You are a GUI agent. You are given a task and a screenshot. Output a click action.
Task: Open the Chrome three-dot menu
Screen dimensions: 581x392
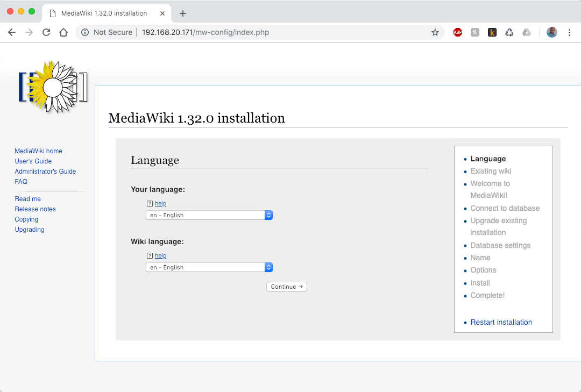pyautogui.click(x=569, y=32)
